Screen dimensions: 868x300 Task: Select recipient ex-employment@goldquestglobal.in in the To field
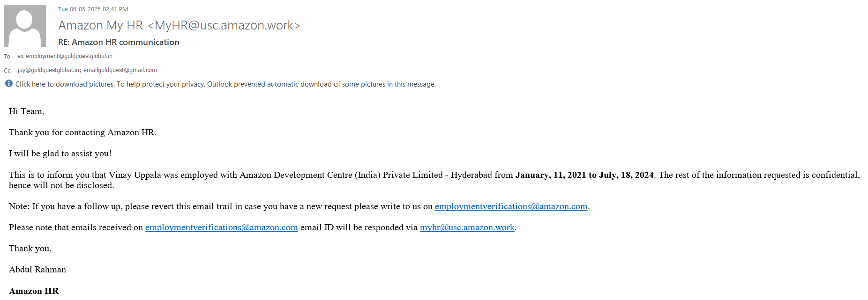[x=65, y=56]
